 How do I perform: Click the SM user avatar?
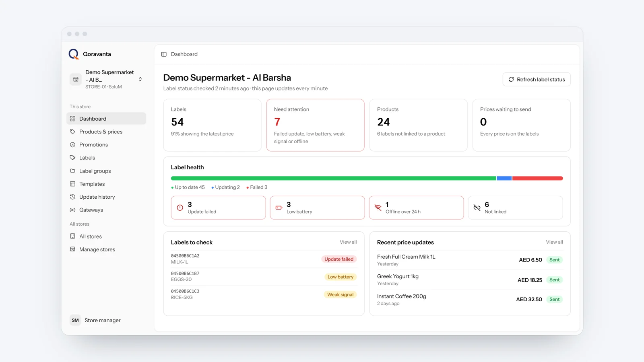(75, 320)
